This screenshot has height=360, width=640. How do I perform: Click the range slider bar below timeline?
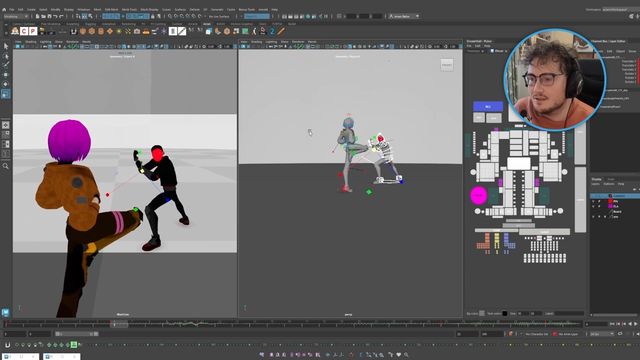click(x=77, y=334)
